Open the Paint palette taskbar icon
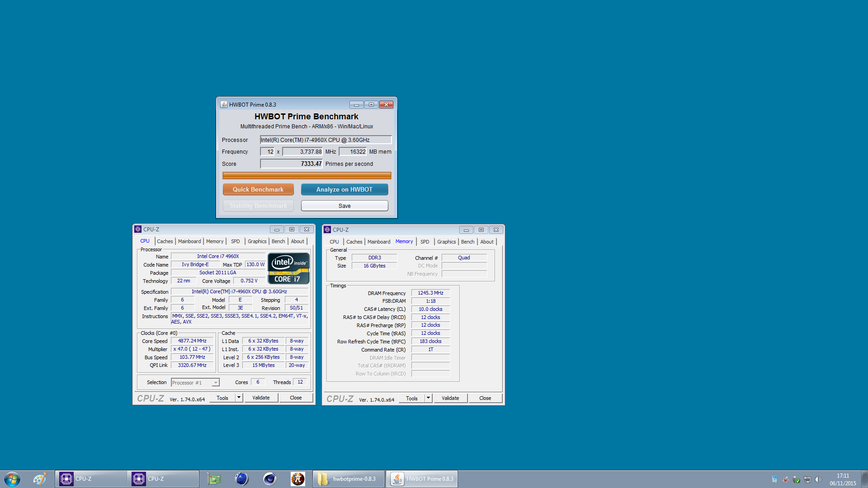 pyautogui.click(x=40, y=479)
